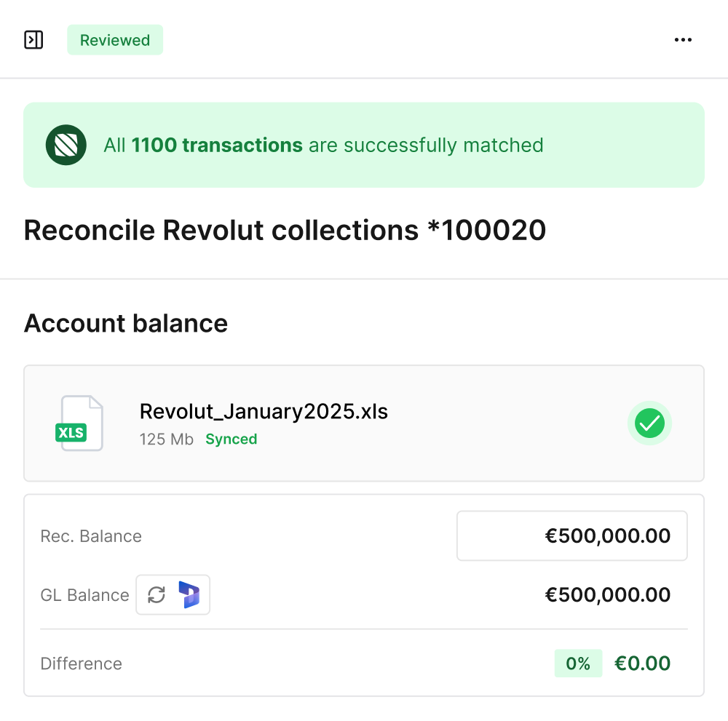Image resolution: width=728 pixels, height=721 pixels.
Task: Click the GL Balance €500,000.00 value
Action: 607,595
